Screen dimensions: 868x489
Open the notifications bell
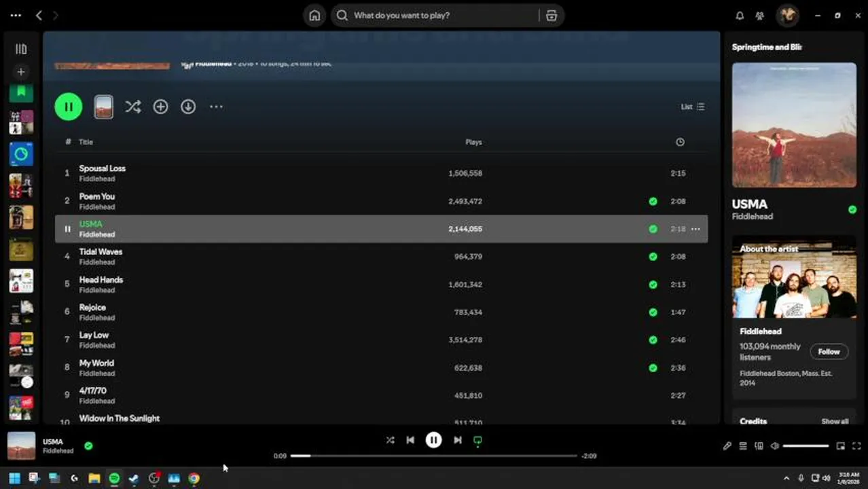[740, 16]
